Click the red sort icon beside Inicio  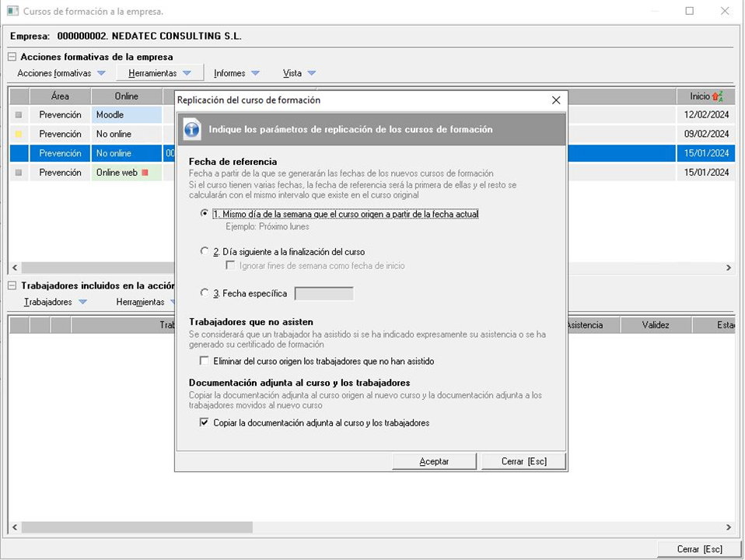point(717,96)
